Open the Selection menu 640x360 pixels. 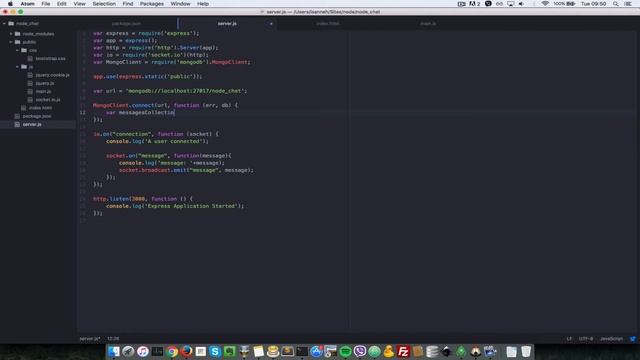tap(104, 4)
